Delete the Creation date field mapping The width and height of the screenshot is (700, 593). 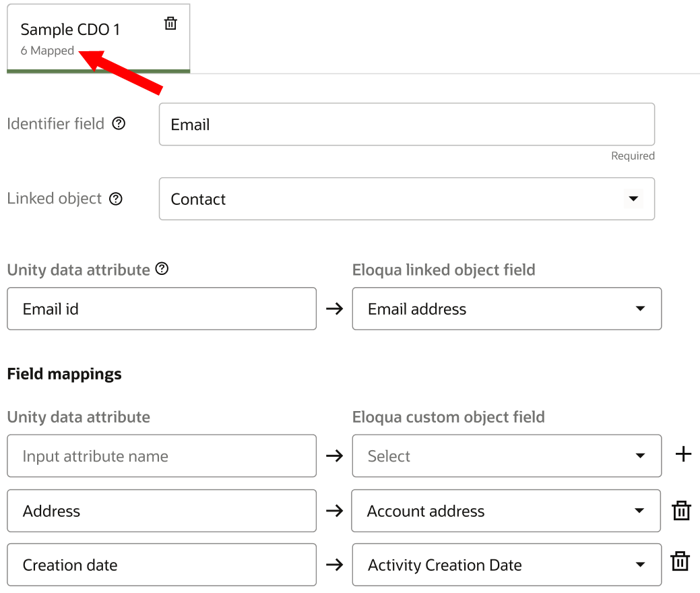coord(680,561)
